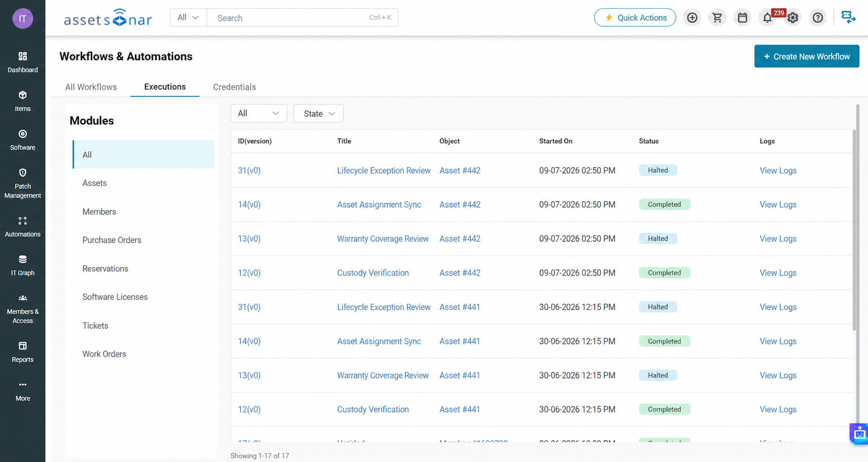
Task: Open ID 14(v0) in the Asset #441 row
Action: tap(249, 341)
